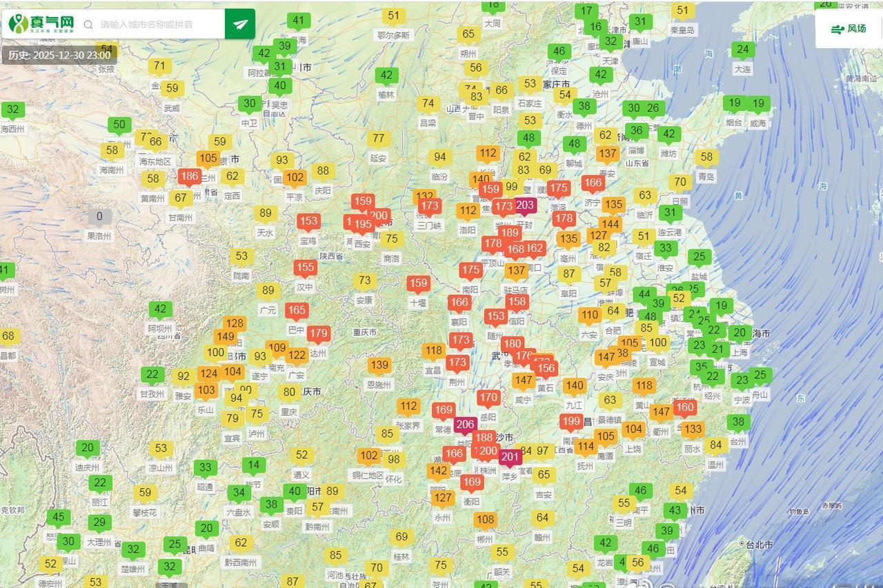Open the 170 AQI marker at 岳阳
883x588 pixels.
tap(488, 397)
